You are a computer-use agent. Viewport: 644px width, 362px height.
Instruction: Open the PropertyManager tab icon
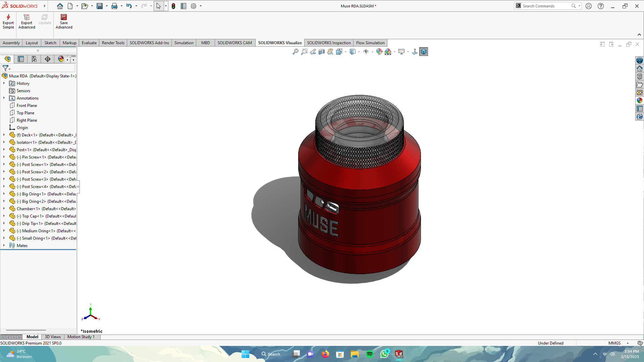[x=21, y=59]
